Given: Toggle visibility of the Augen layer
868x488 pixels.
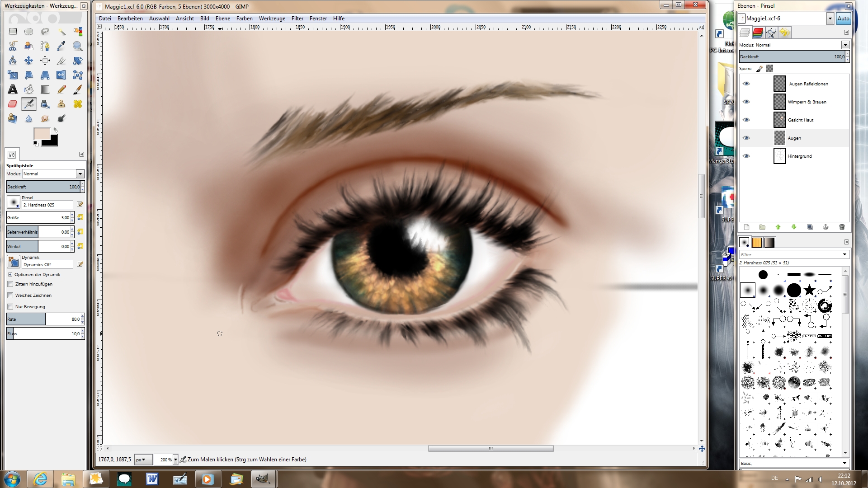Looking at the screenshot, I should point(746,138).
